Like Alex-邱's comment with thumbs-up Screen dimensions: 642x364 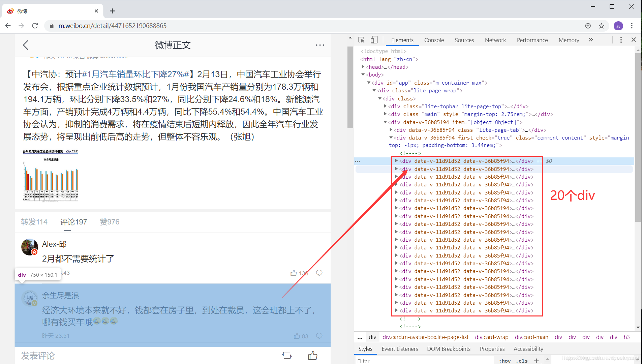(x=294, y=273)
